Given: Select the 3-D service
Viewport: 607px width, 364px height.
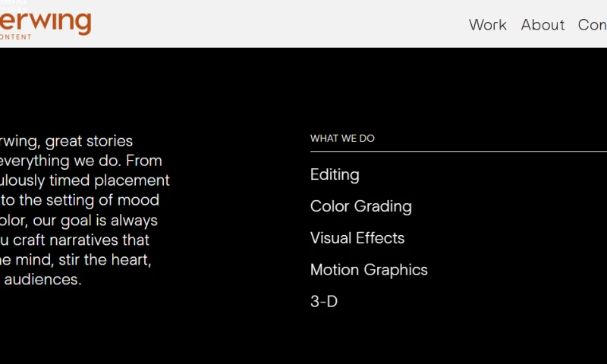Looking at the screenshot, I should click(x=323, y=302).
